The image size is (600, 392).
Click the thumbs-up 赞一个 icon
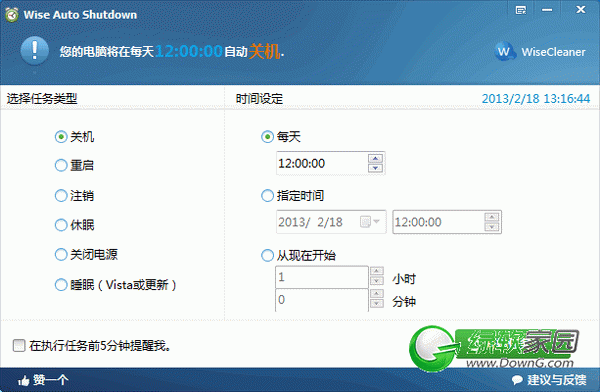pos(23,380)
